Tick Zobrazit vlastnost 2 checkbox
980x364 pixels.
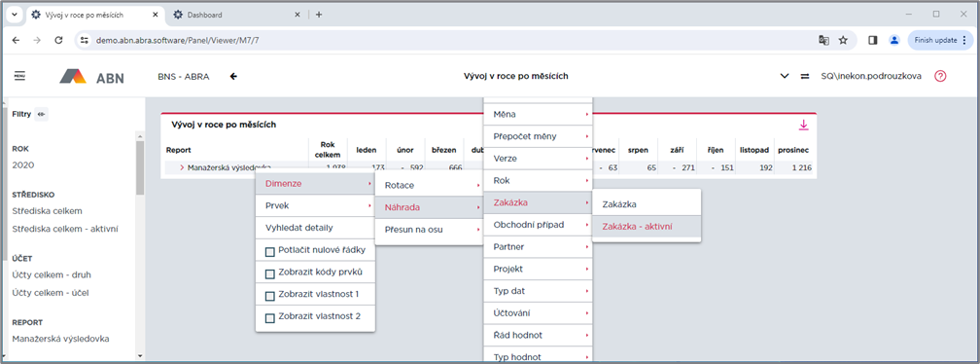(270, 317)
